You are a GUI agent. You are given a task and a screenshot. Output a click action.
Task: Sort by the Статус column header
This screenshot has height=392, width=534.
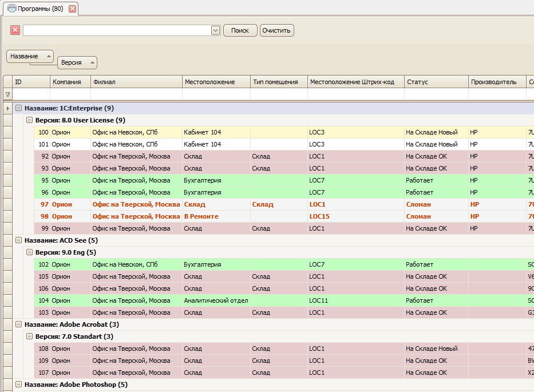pyautogui.click(x=436, y=82)
